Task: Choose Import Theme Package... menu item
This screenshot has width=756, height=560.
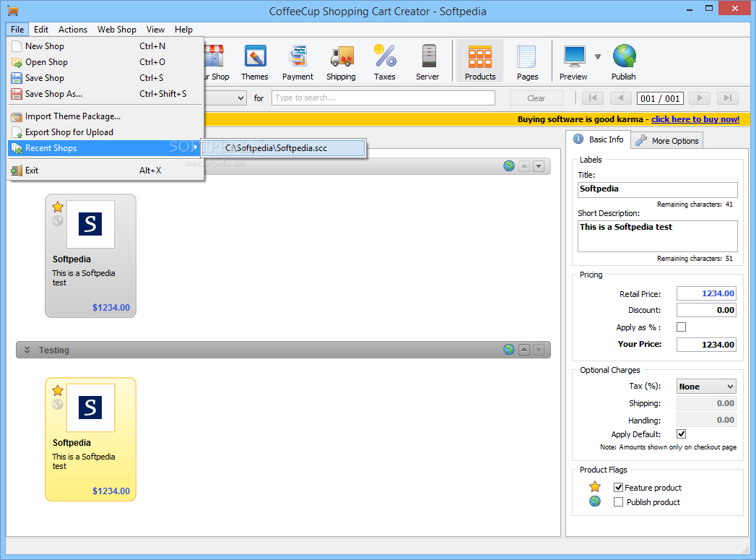Action: pos(105,116)
